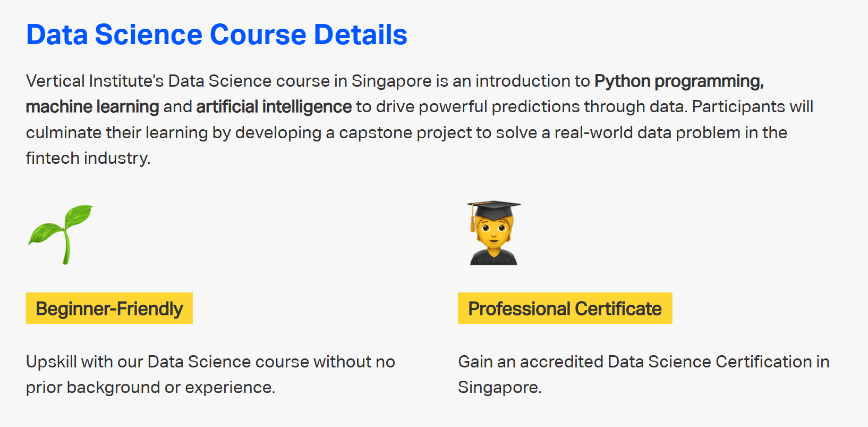Click the bold machine learning text
This screenshot has height=427, width=868.
pyautogui.click(x=92, y=107)
